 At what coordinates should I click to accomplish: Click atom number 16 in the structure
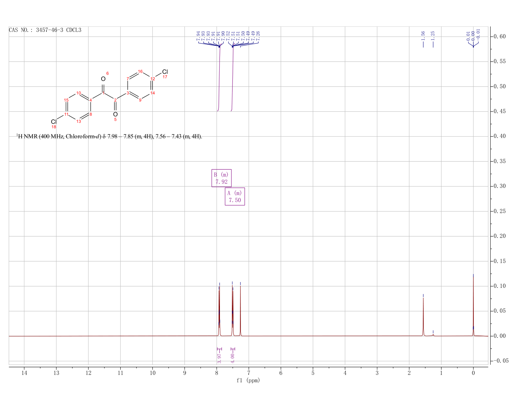[140, 71]
